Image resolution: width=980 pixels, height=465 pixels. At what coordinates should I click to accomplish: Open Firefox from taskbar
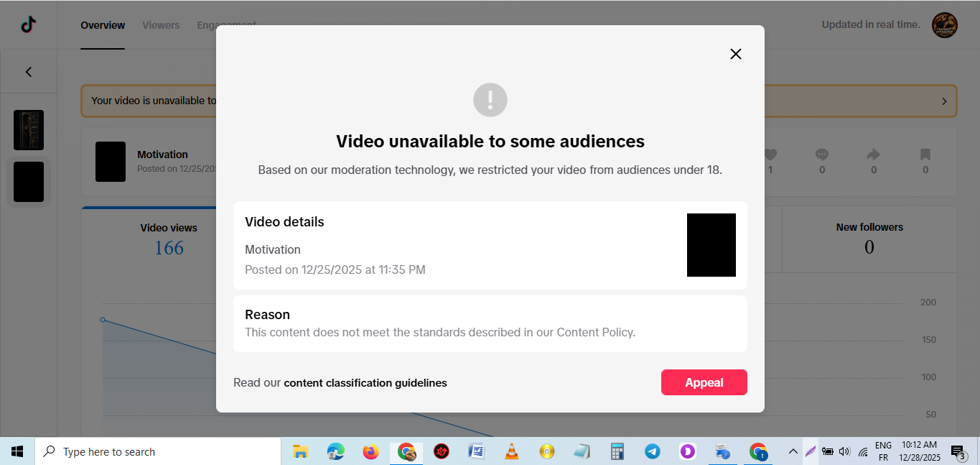point(370,451)
